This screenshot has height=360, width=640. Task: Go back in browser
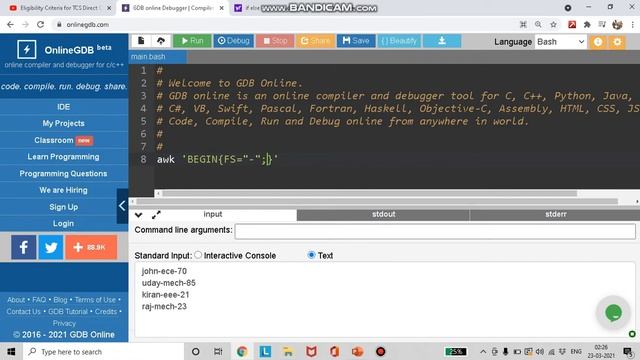click(10, 24)
